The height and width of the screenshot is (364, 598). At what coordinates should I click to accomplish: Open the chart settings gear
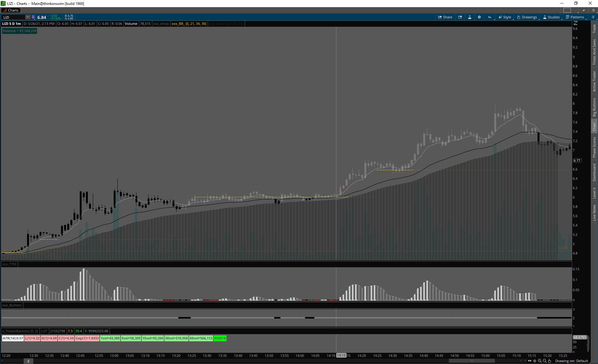tap(479, 17)
